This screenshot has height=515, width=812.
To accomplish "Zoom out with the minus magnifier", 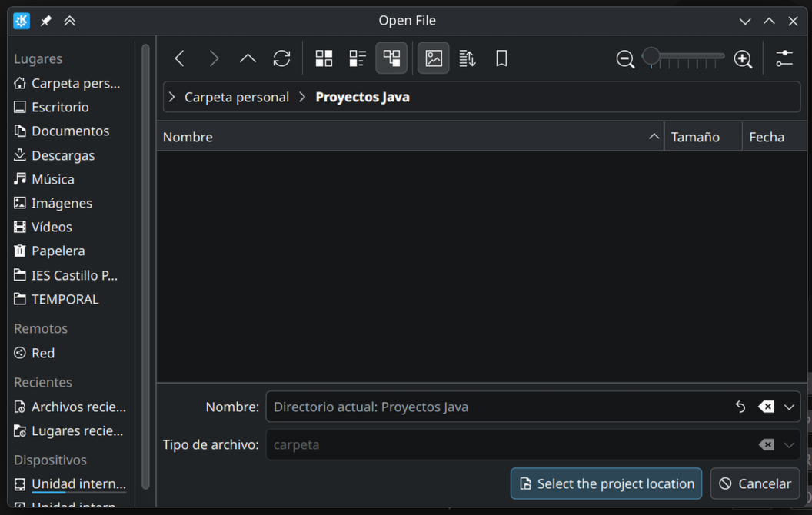I will click(x=625, y=59).
